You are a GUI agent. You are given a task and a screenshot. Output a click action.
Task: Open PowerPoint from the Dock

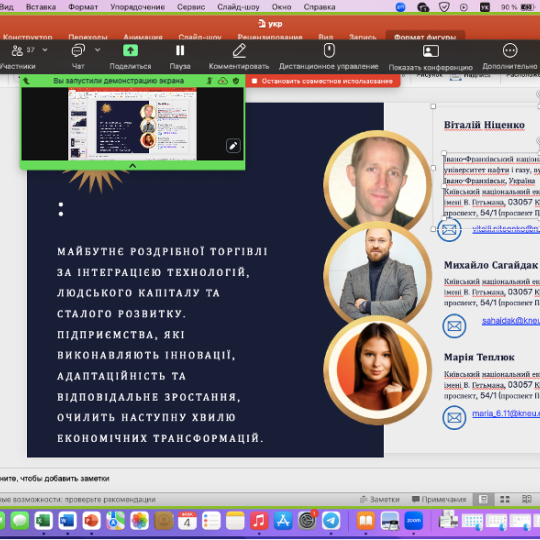point(91,520)
